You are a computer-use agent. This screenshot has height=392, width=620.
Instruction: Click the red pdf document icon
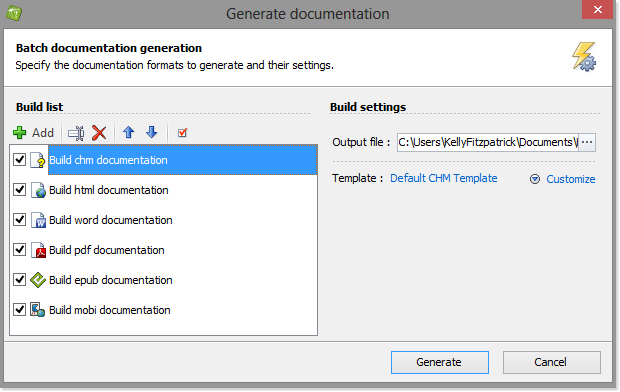(x=38, y=250)
